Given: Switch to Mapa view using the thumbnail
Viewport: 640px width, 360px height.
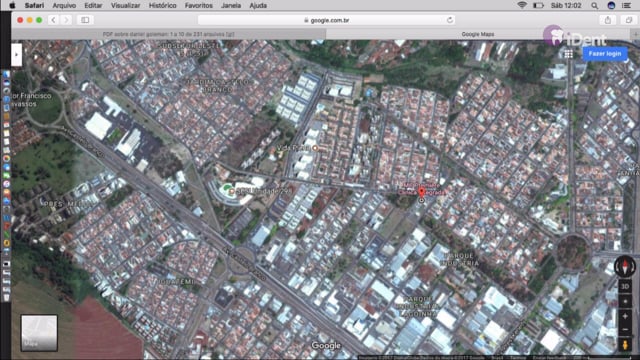Looking at the screenshot, I should tap(39, 333).
